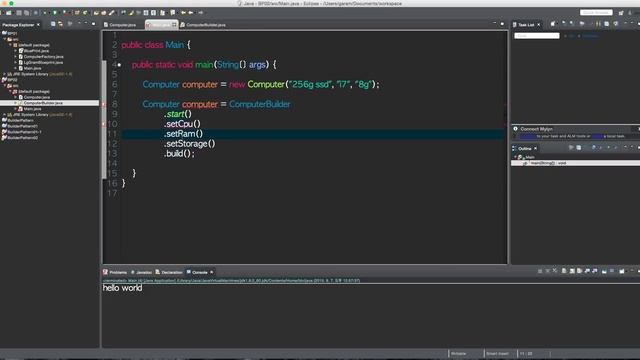Click the green Run button in toolbar
The width and height of the screenshot is (640, 360).
pos(55,13)
